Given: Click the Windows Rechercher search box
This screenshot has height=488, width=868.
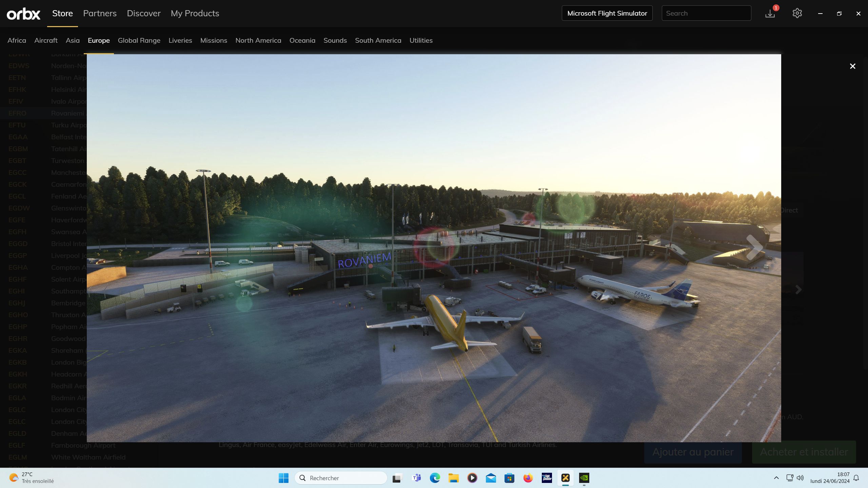Looking at the screenshot, I should 341,478.
